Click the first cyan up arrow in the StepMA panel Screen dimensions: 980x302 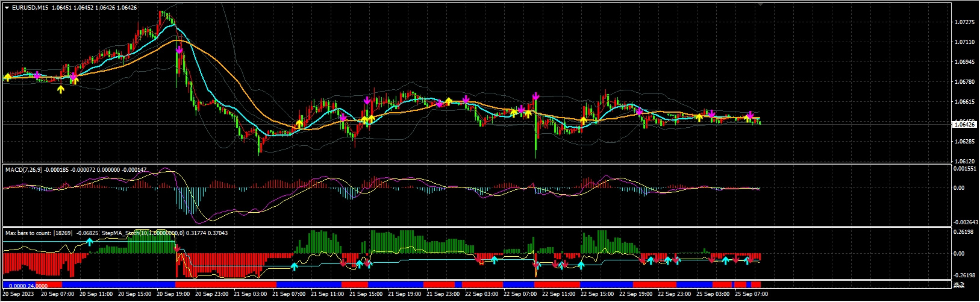[x=90, y=242]
